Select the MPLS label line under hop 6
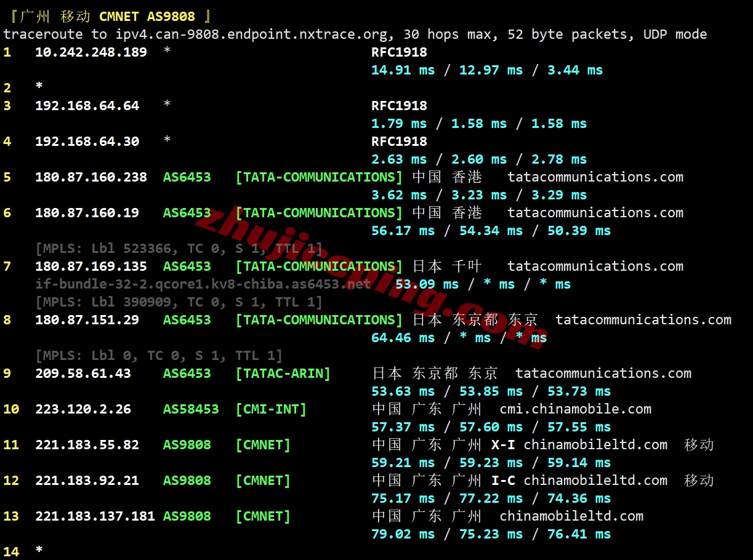Viewport: 753px width, 560px height. pos(179,248)
